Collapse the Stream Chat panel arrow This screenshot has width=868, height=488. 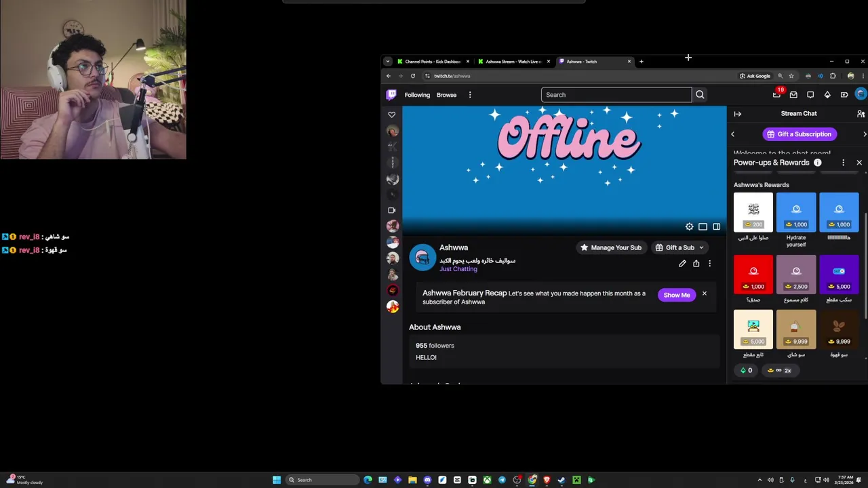738,114
